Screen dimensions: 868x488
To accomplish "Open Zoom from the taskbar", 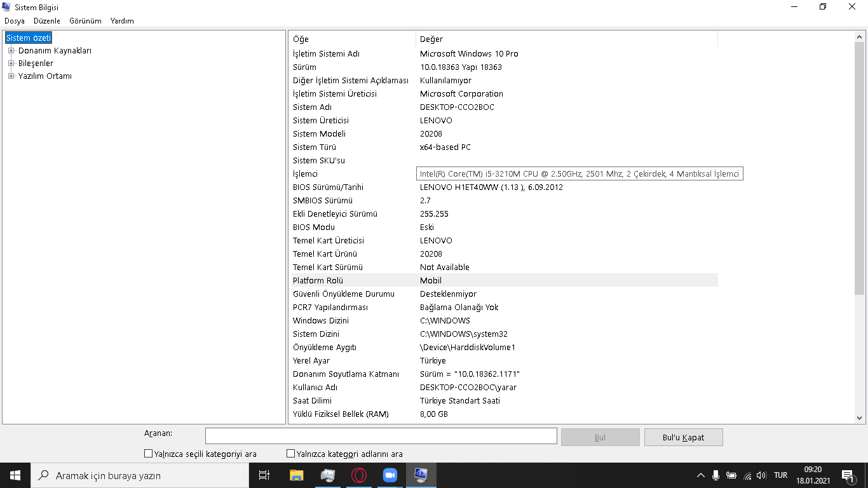I will pos(390,475).
